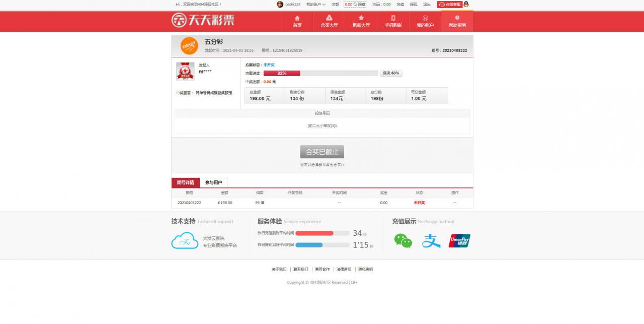This screenshot has width=644, height=324.
Task: Select the 期号详情 tab
Action: pos(185,182)
